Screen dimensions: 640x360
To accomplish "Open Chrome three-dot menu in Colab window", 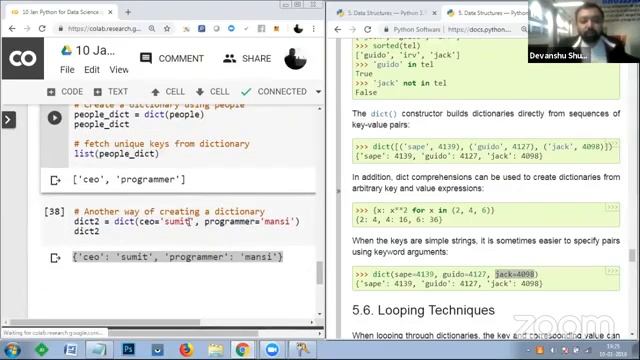I will coord(313,29).
